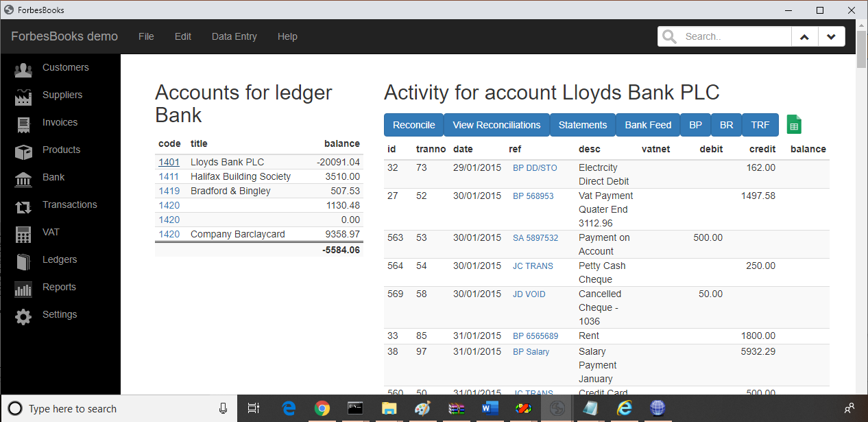Image resolution: width=868 pixels, height=422 pixels.
Task: Click the taskbar microphone icon
Action: (x=223, y=408)
